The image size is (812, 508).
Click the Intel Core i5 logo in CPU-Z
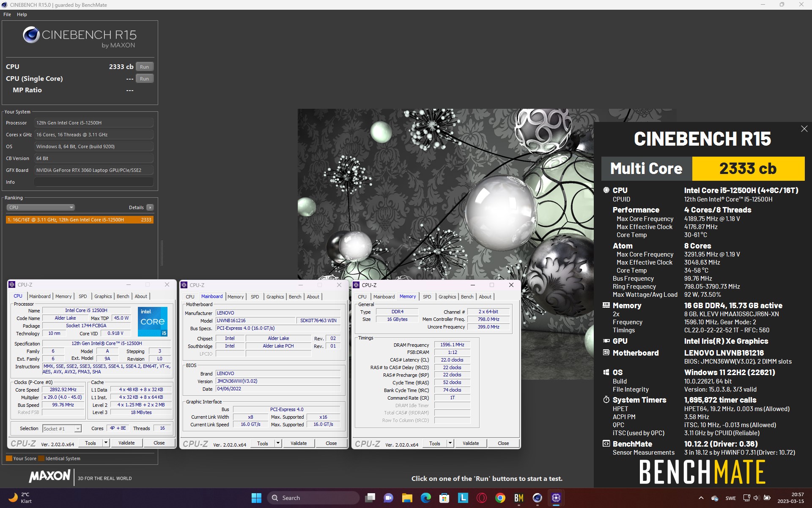click(153, 322)
